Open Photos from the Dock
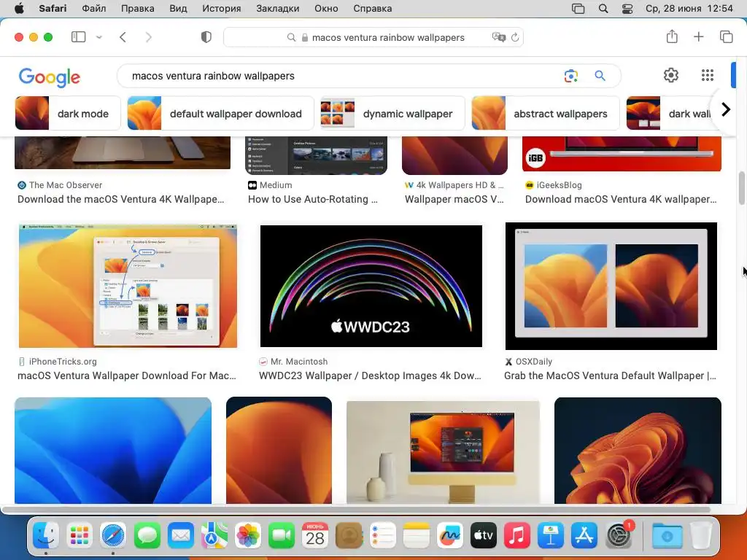This screenshot has height=560, width=747. tap(248, 536)
